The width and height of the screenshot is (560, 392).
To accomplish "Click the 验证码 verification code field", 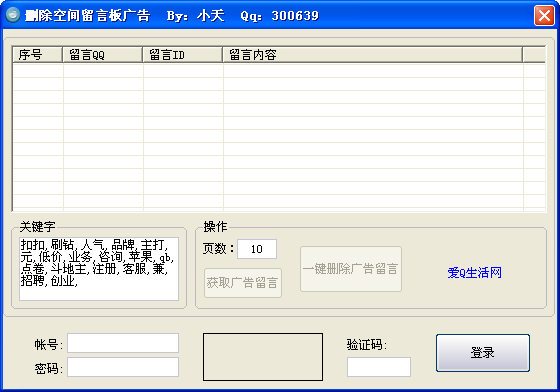I will 379,367.
